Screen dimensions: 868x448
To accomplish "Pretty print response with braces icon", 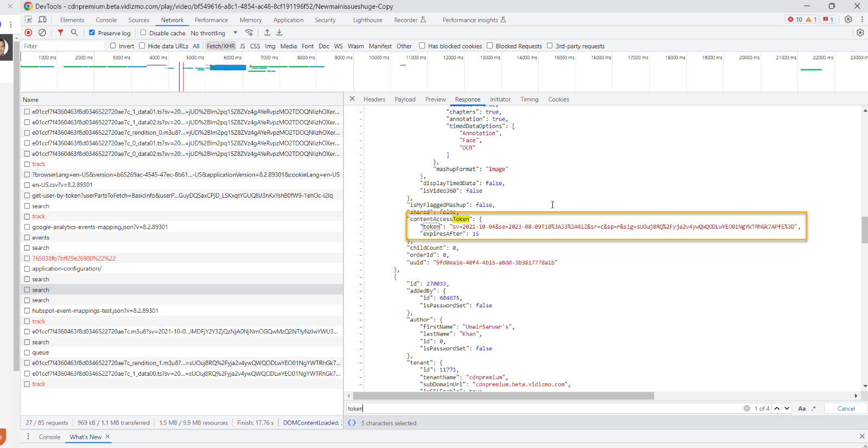I will pyautogui.click(x=352, y=423).
